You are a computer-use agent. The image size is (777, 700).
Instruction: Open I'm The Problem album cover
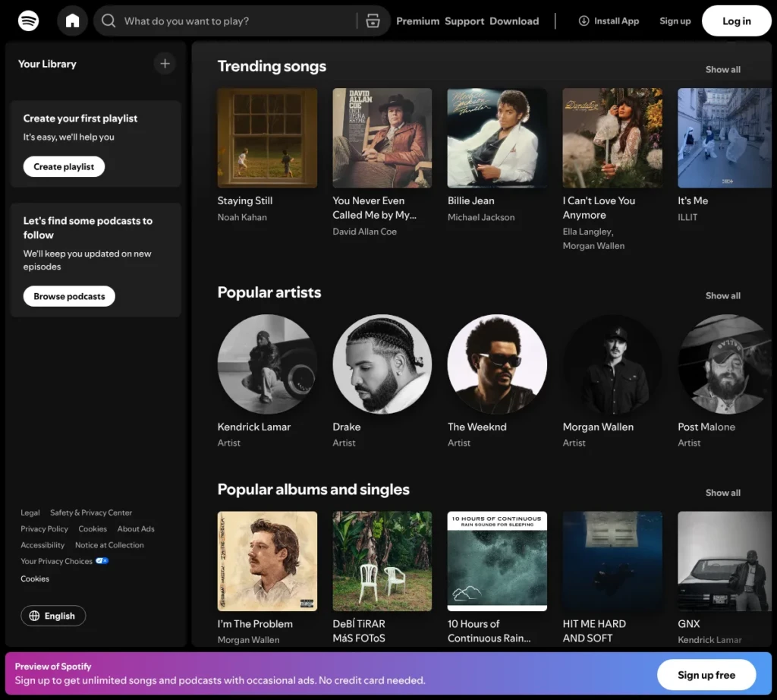(267, 561)
